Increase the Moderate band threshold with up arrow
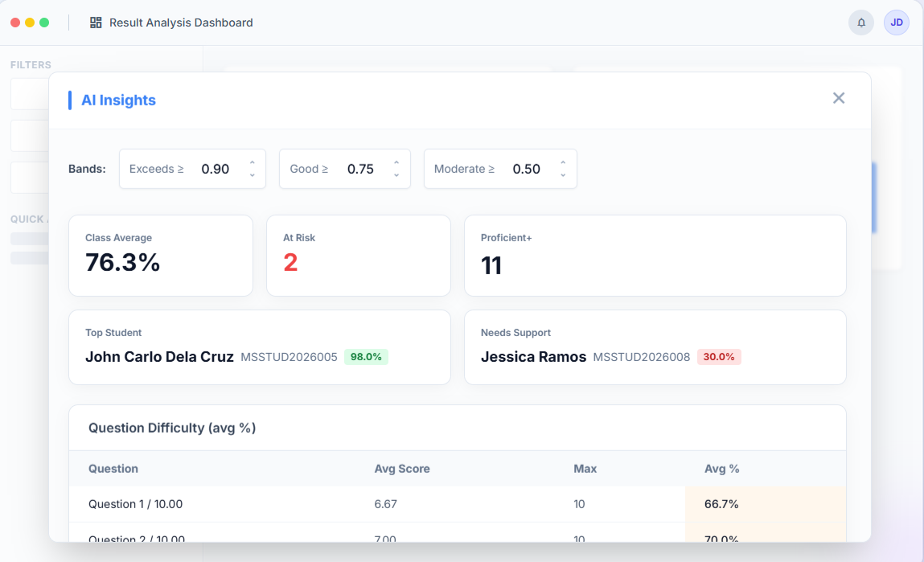Viewport: 924px width, 562px height. [x=563, y=163]
